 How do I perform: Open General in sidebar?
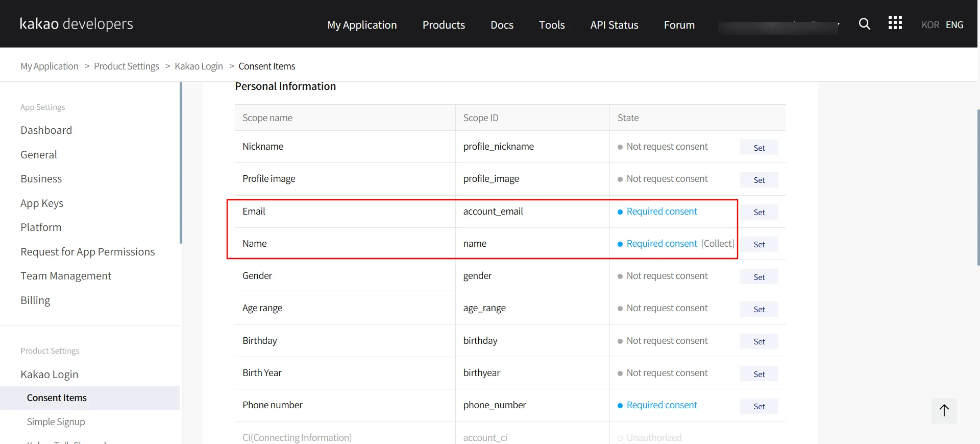coord(39,155)
